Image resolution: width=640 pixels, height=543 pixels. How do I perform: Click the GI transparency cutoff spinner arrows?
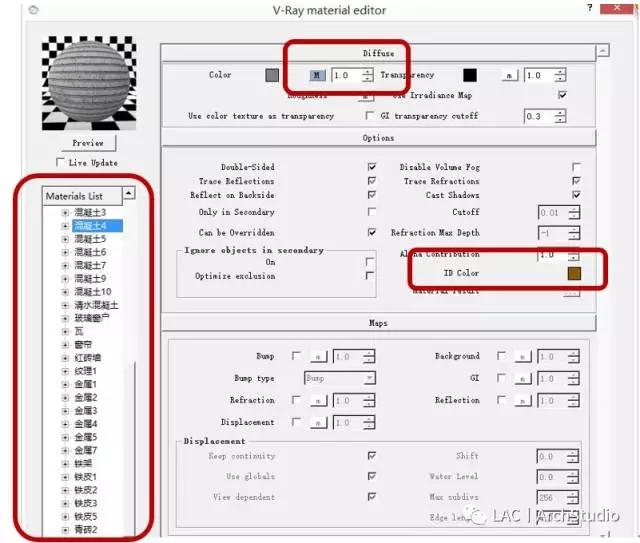[x=560, y=116]
